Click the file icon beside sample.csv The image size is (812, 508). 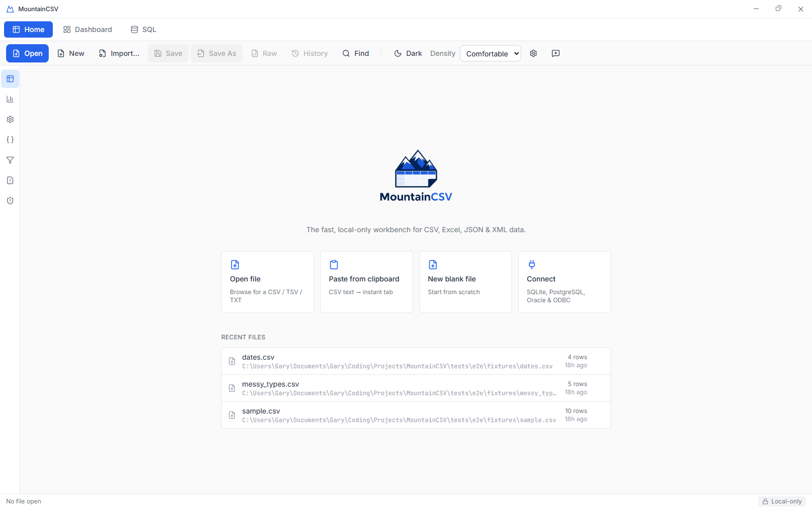coord(232,415)
